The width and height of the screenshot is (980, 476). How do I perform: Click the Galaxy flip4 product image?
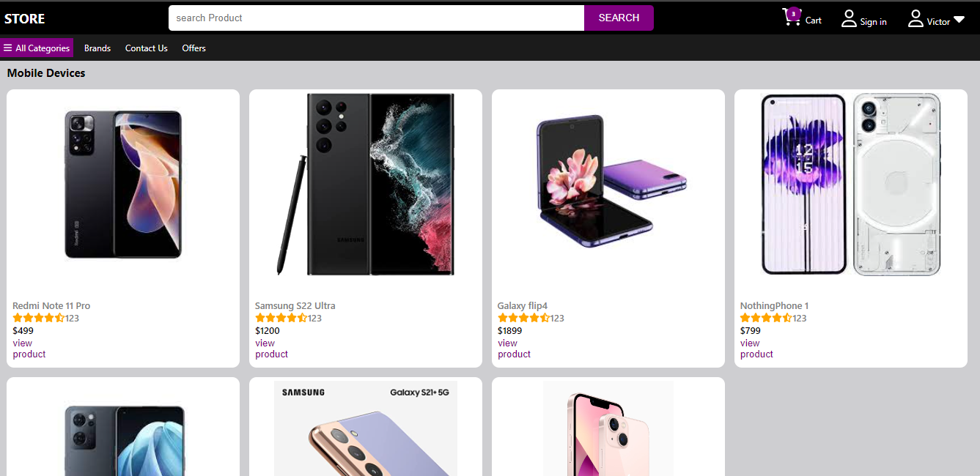pos(608,183)
